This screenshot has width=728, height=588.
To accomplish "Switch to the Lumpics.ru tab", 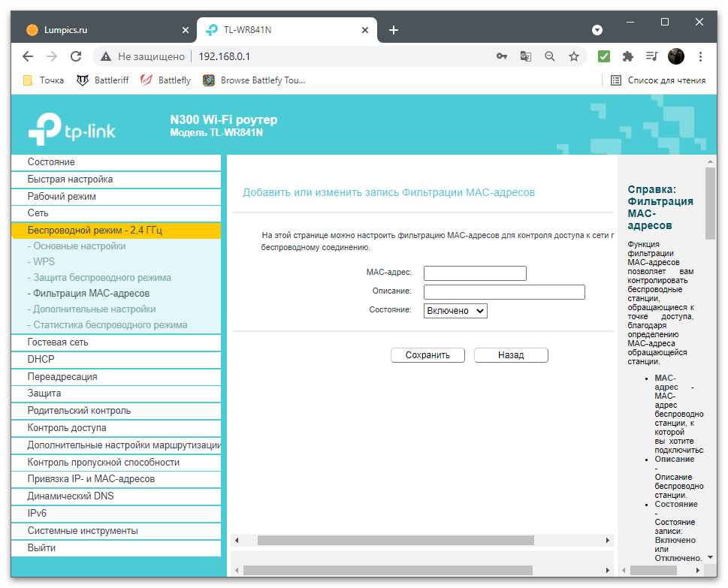I will tap(104, 30).
